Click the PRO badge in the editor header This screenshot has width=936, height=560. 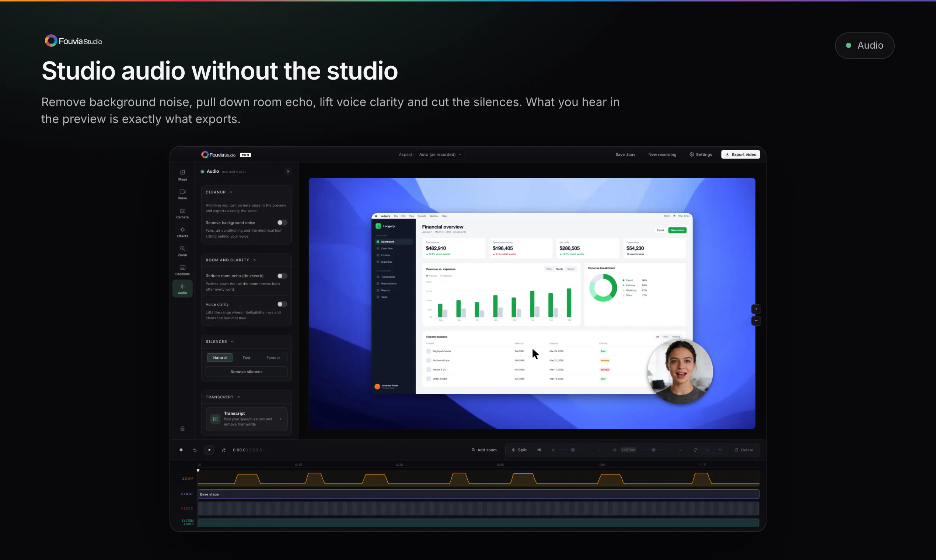click(x=245, y=155)
